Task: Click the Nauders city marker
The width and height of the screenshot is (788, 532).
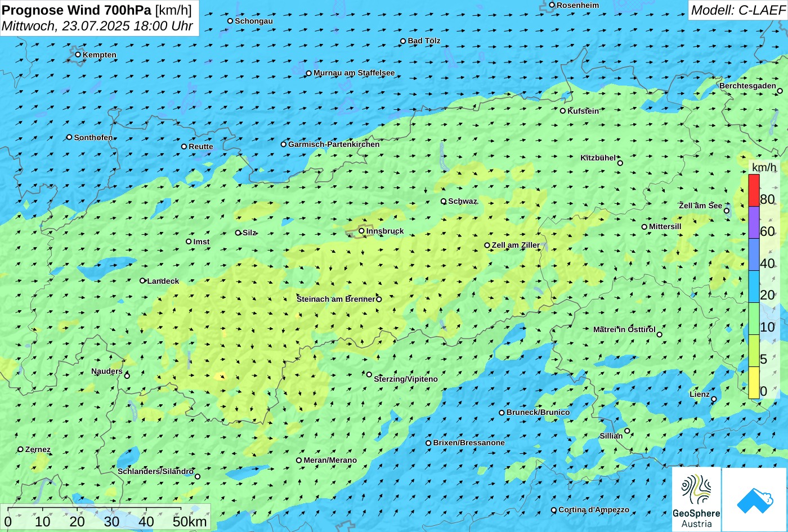Action: 127,376
